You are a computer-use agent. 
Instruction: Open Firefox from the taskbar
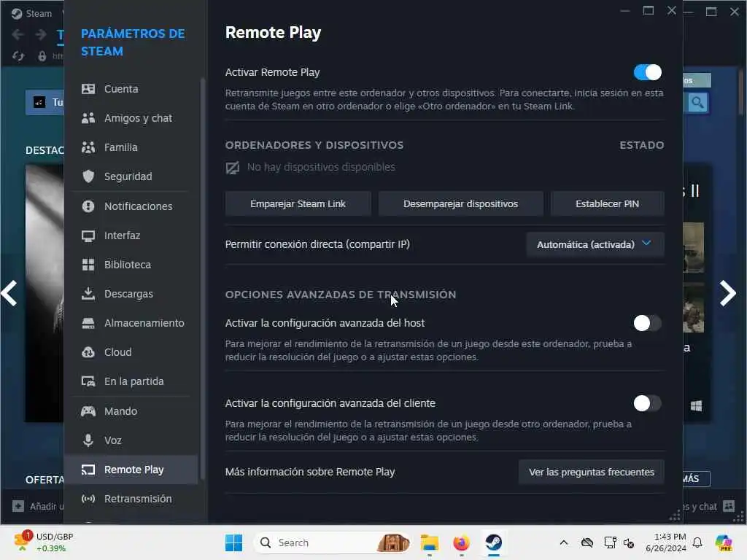(461, 542)
